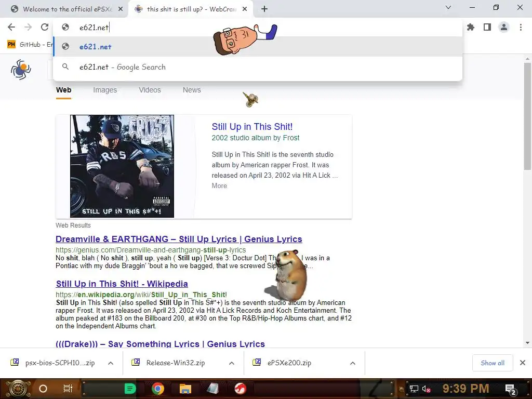Switch to News results

click(192, 90)
